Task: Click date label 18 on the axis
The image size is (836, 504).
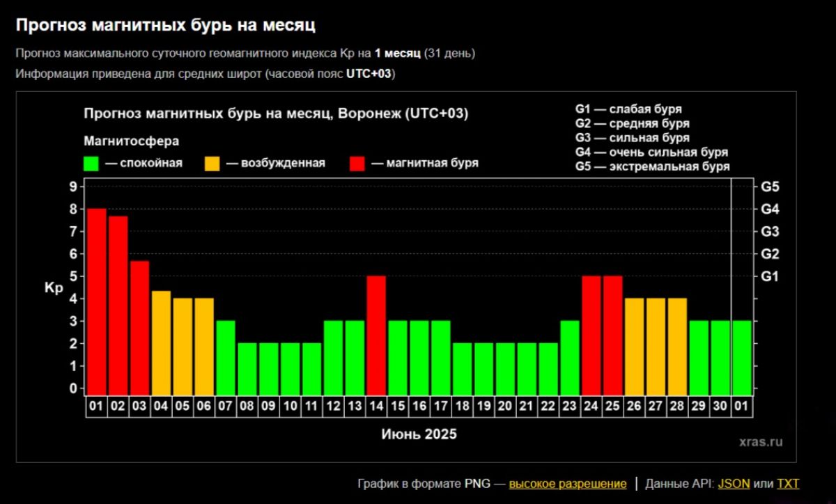Action: [463, 407]
